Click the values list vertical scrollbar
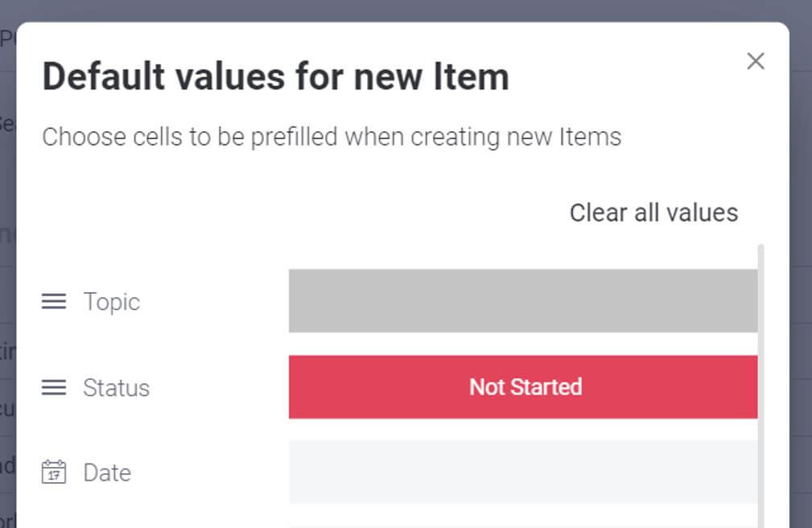The height and width of the screenshot is (528, 812). tap(760, 386)
